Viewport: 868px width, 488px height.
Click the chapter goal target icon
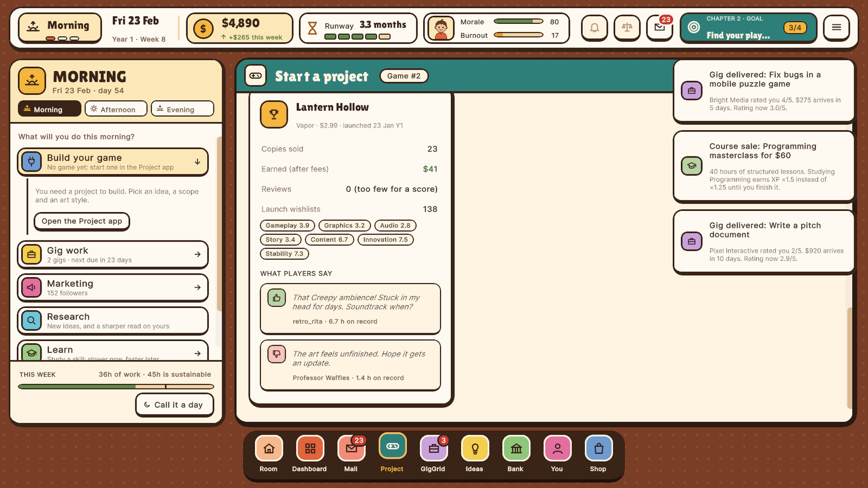point(693,27)
